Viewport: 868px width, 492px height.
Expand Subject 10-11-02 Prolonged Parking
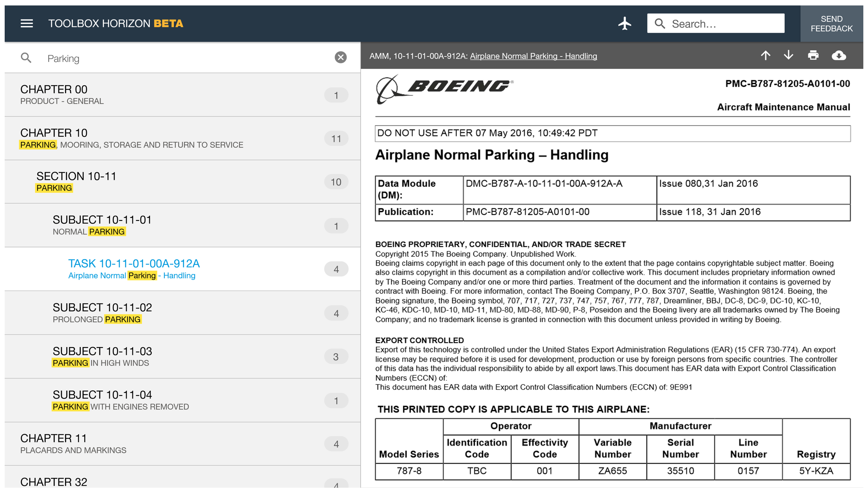point(182,313)
